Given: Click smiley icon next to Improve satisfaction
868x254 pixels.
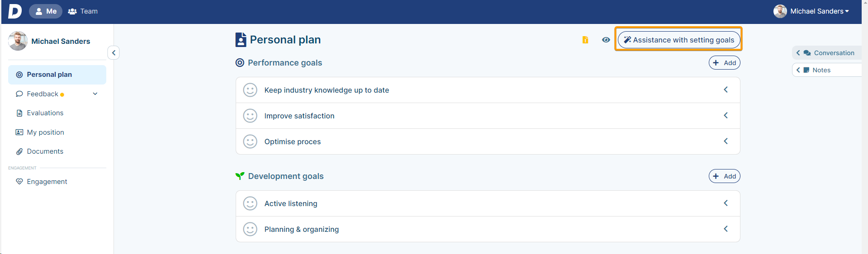Looking at the screenshot, I should point(250,116).
